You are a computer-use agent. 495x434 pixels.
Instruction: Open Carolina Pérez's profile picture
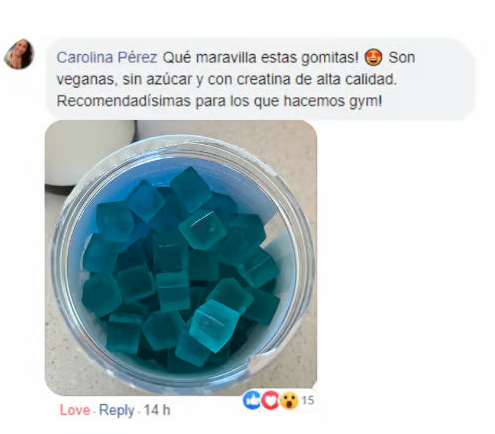click(19, 54)
